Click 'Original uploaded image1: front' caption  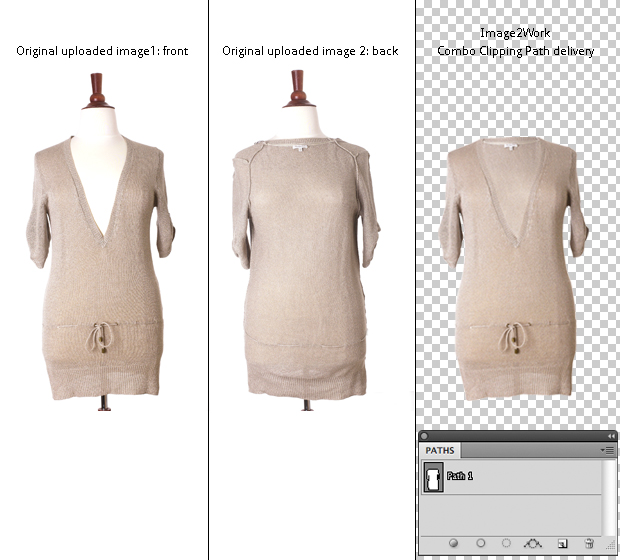(x=102, y=51)
